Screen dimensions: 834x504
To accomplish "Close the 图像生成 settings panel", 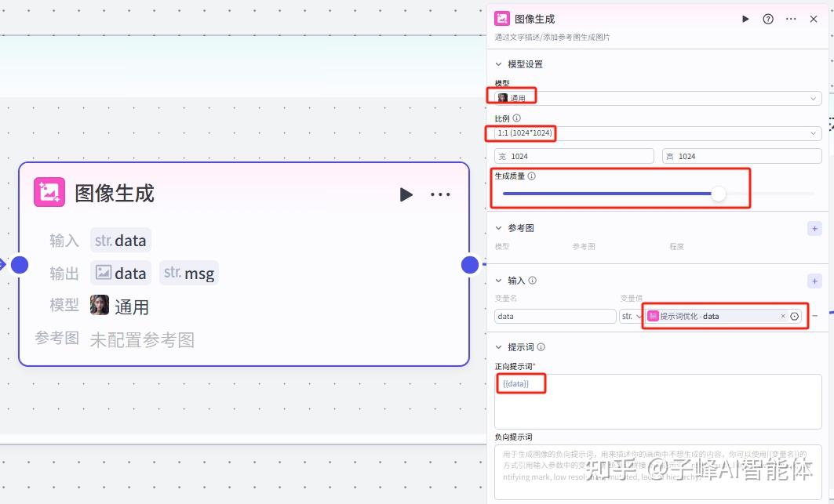I will [x=814, y=19].
